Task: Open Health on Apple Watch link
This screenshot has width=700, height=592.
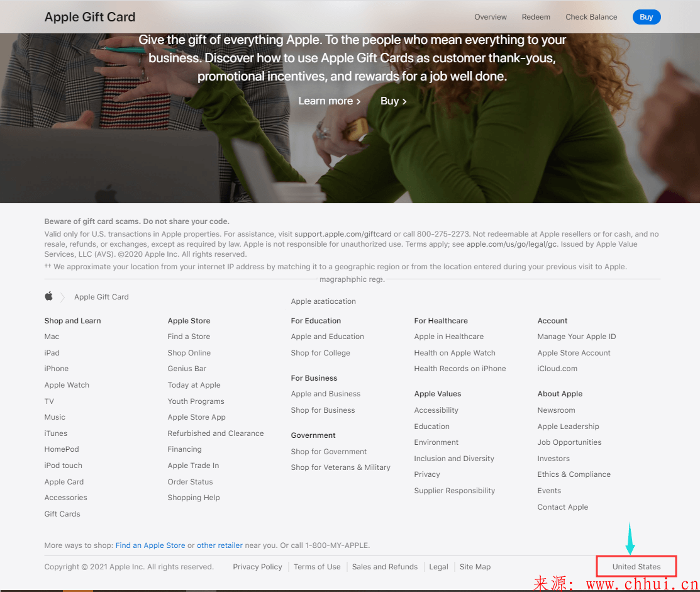Action: 455,353
